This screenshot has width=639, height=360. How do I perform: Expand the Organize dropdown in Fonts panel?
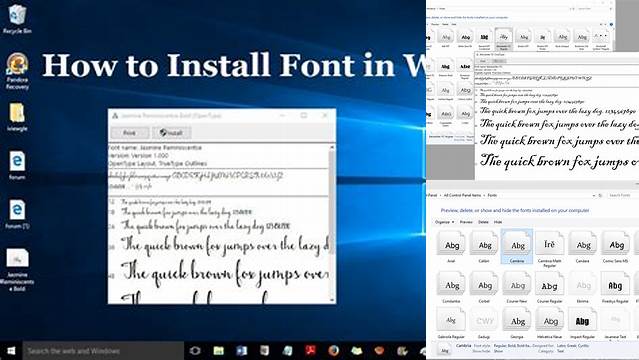[x=444, y=222]
